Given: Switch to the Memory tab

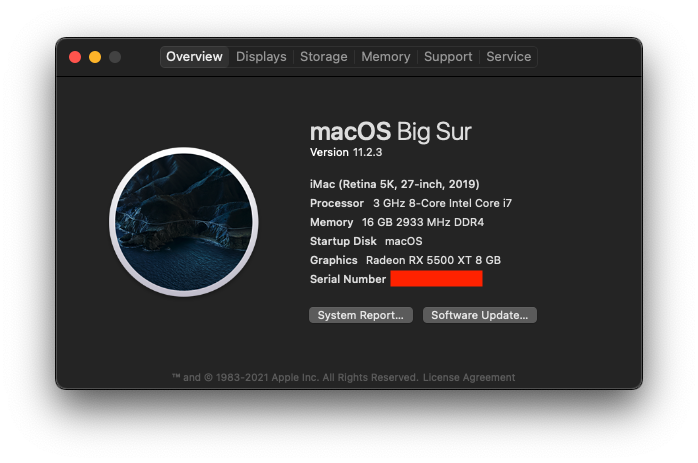Looking at the screenshot, I should tap(386, 57).
